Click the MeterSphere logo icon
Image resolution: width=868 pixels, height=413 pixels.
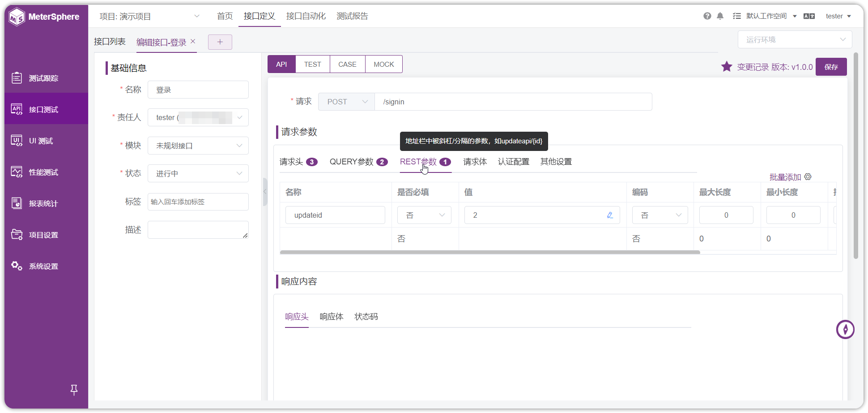[x=17, y=17]
